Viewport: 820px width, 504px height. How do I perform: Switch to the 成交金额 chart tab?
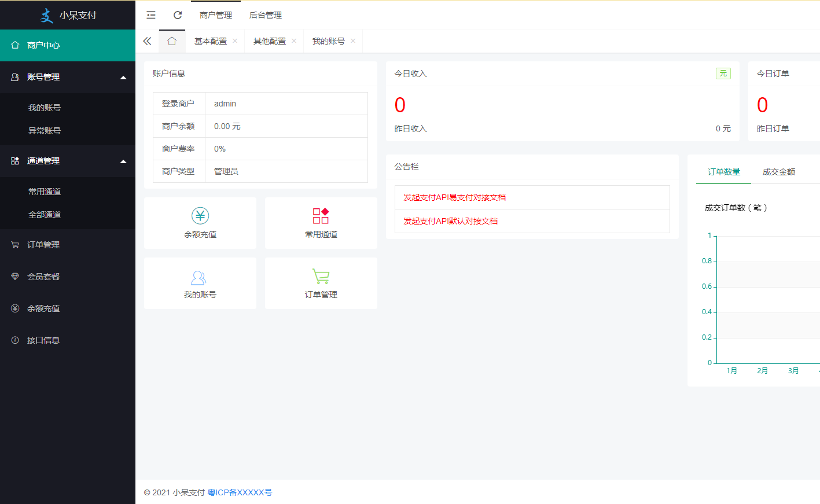pyautogui.click(x=778, y=172)
